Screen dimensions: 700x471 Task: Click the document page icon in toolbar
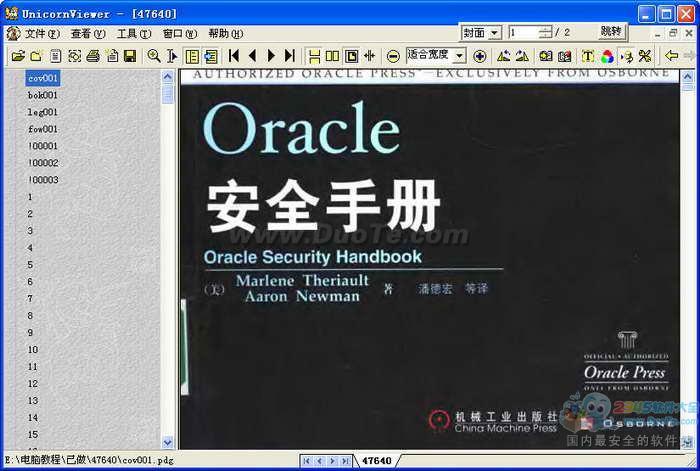coord(55,56)
